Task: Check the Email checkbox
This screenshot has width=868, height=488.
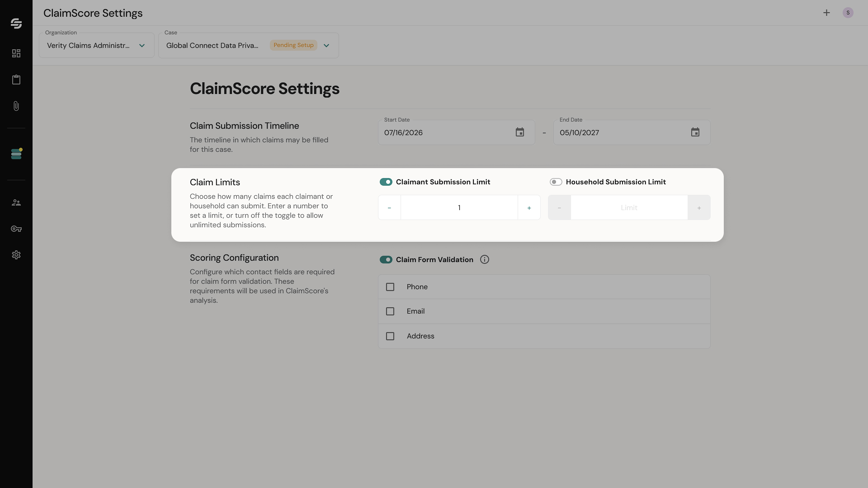Action: click(x=390, y=311)
